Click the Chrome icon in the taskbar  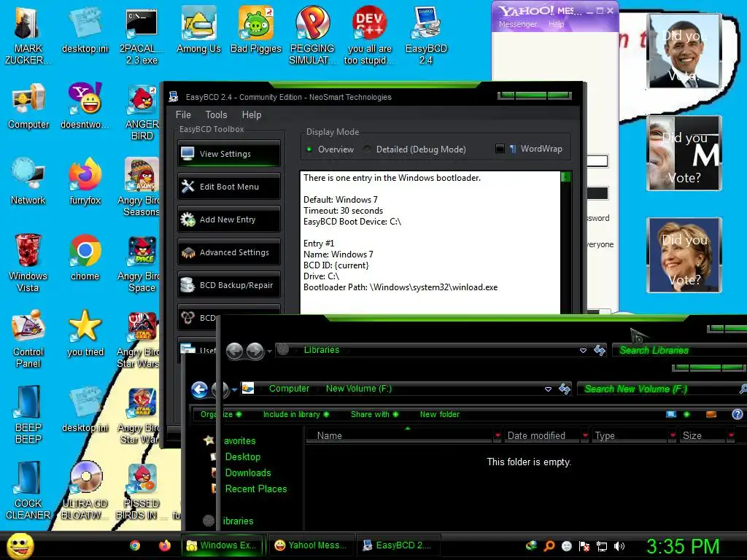point(135,545)
